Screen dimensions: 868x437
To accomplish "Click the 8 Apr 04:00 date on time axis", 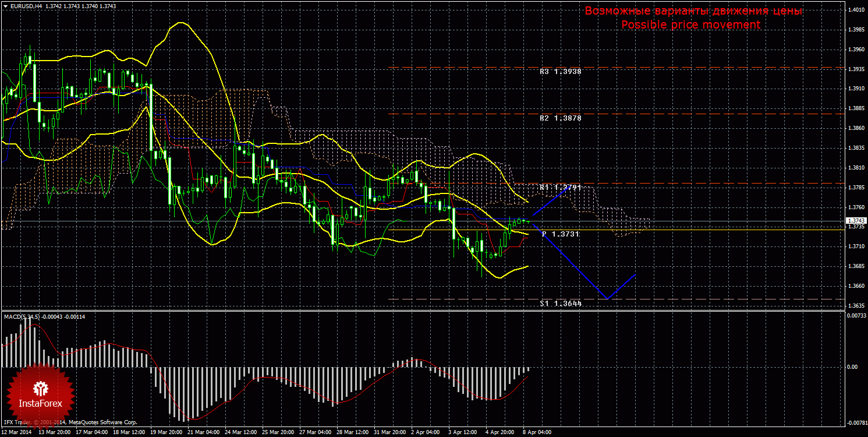I will (538, 433).
